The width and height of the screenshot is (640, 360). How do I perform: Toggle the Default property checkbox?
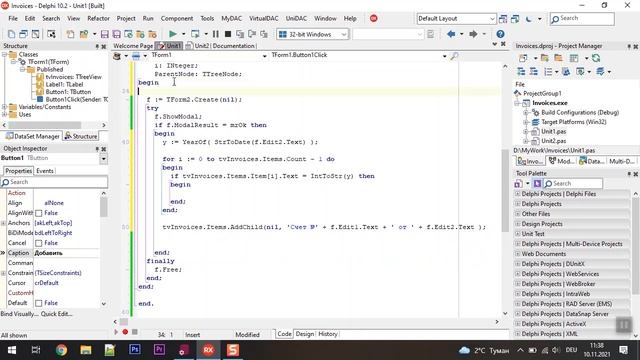point(39,303)
